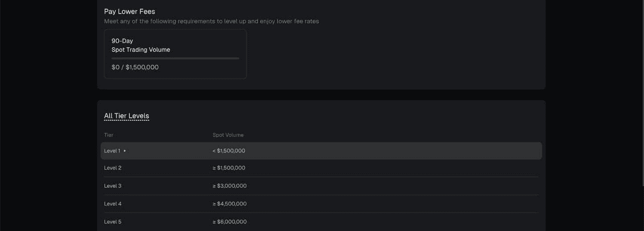Click the ≥ $4,500,000 volume value
Viewport: 644px width, 231px height.
click(229, 204)
